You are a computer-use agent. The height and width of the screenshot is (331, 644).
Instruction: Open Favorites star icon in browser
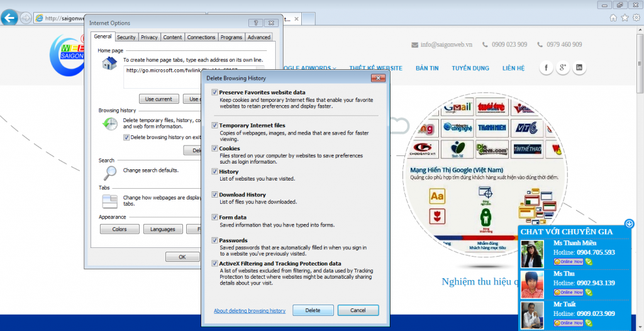tap(625, 18)
